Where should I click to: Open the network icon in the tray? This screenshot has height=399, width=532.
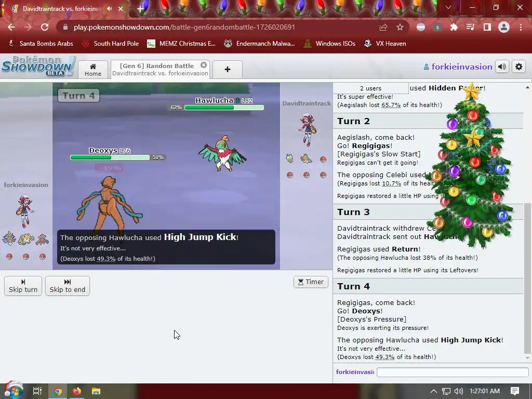(446, 391)
